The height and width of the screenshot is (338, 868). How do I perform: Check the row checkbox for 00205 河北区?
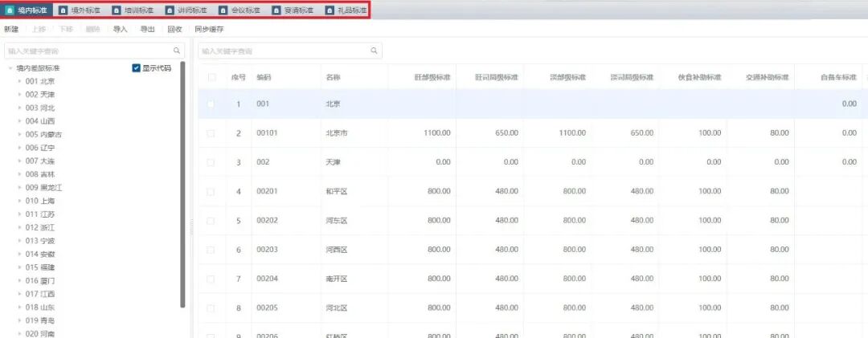[x=211, y=307]
